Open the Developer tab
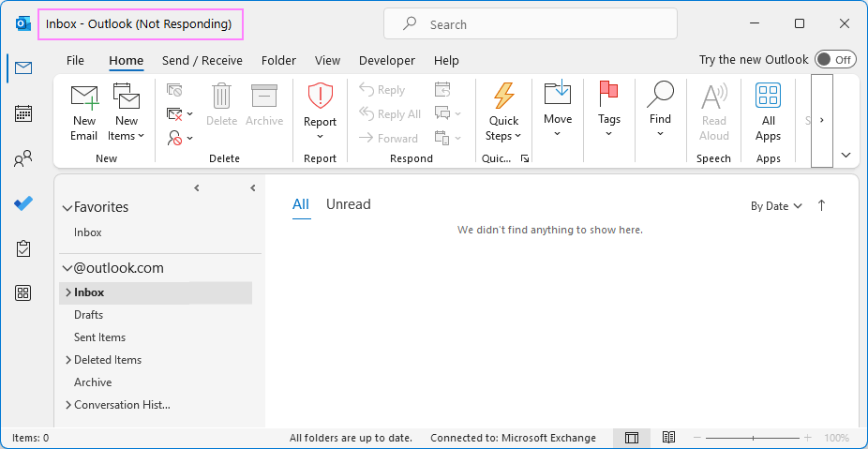This screenshot has height=449, width=868. [x=387, y=60]
